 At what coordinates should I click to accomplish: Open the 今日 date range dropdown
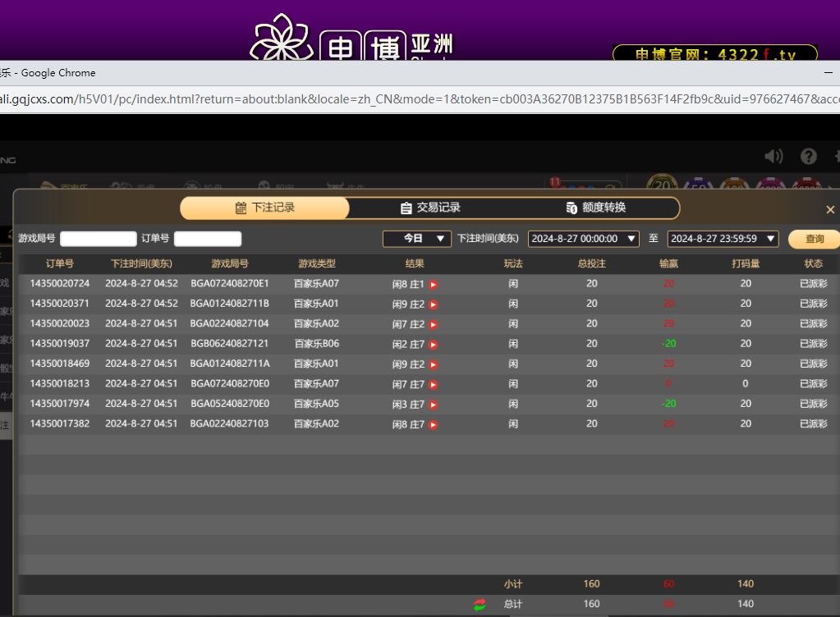417,239
